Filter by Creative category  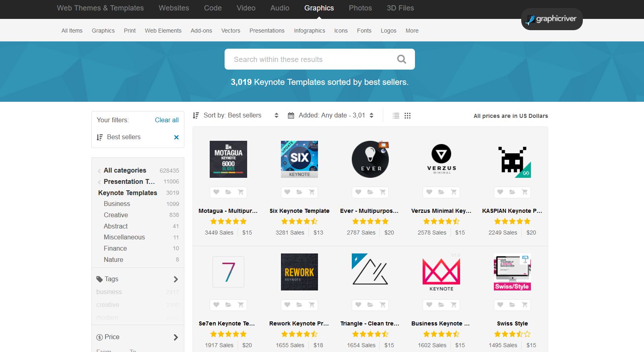pyautogui.click(x=116, y=215)
